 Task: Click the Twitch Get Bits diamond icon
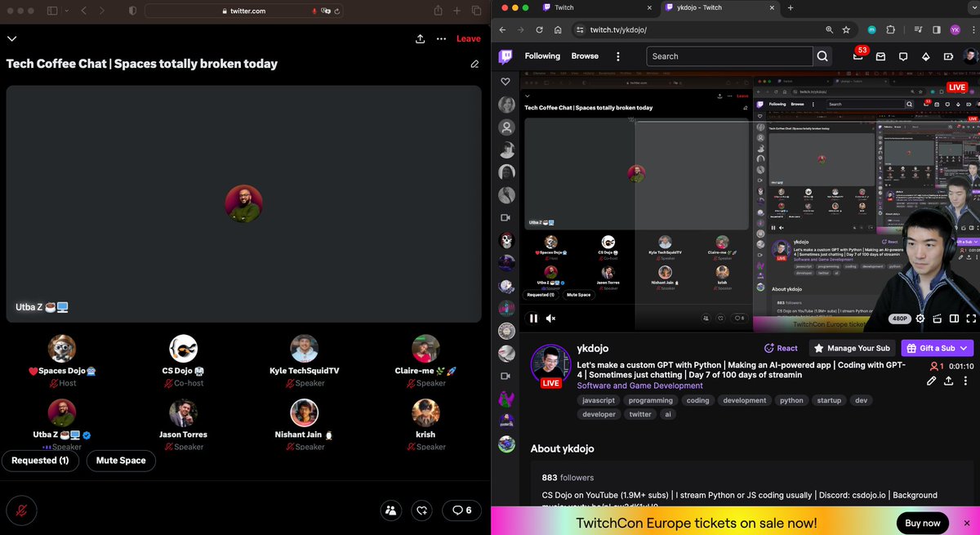926,56
